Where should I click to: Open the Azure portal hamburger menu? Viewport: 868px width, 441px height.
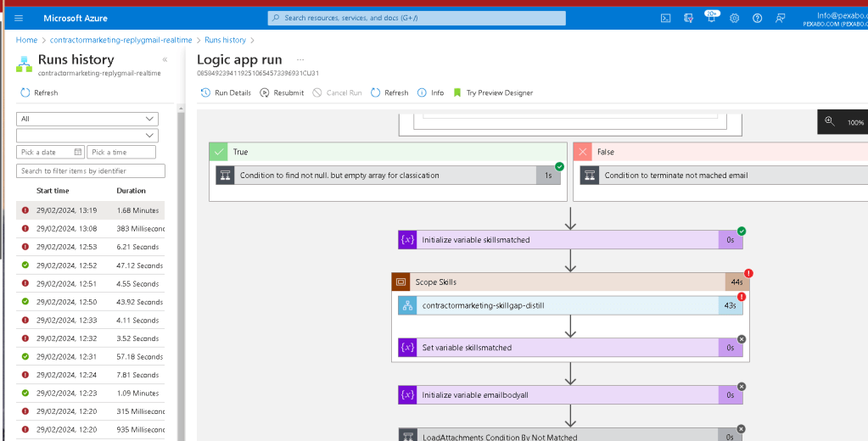click(x=19, y=19)
